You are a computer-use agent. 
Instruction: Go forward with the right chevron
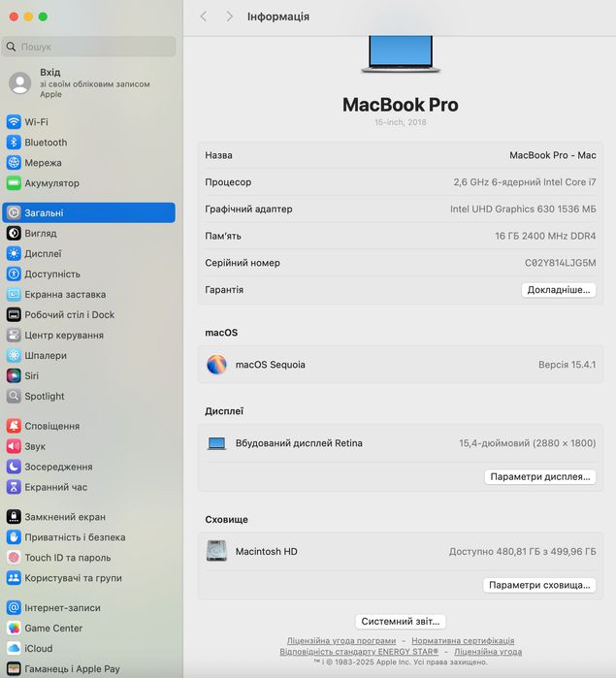click(229, 16)
